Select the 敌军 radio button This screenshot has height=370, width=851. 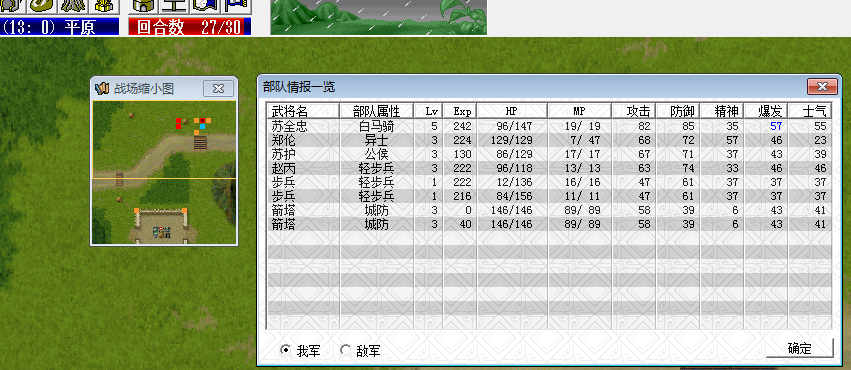[x=345, y=350]
